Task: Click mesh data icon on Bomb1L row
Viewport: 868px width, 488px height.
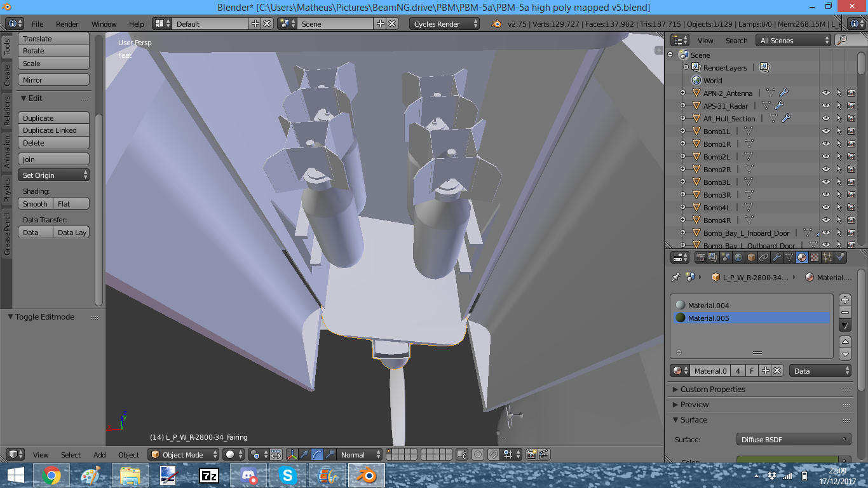Action: tap(748, 131)
